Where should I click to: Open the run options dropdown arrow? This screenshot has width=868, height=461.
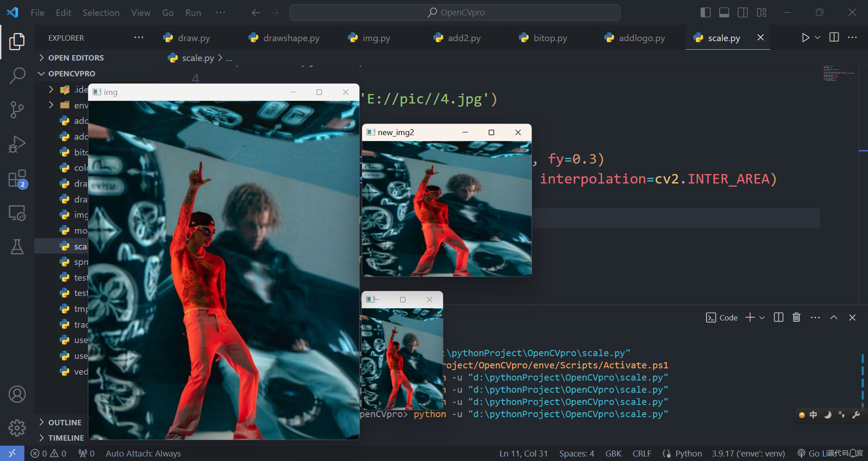(x=817, y=38)
